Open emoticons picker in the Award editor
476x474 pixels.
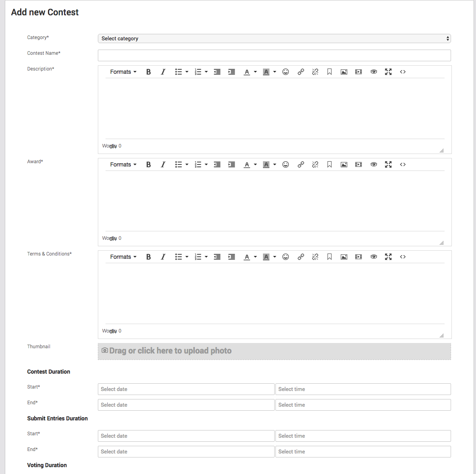[286, 164]
